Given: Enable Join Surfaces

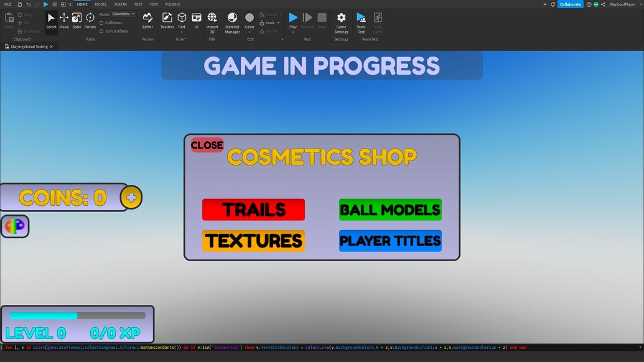Looking at the screenshot, I should [x=102, y=30].
